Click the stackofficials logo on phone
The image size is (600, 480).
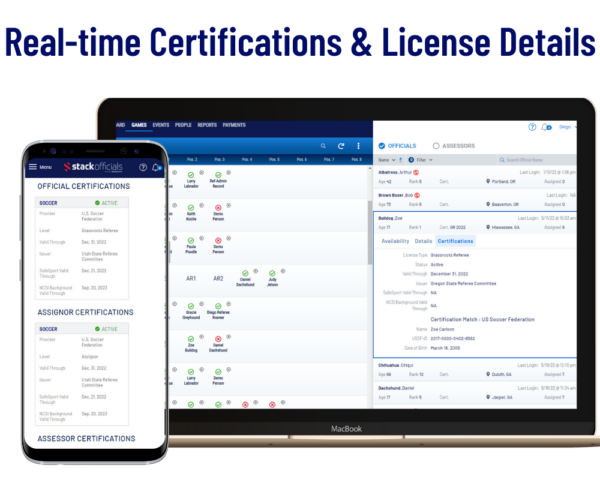94,167
